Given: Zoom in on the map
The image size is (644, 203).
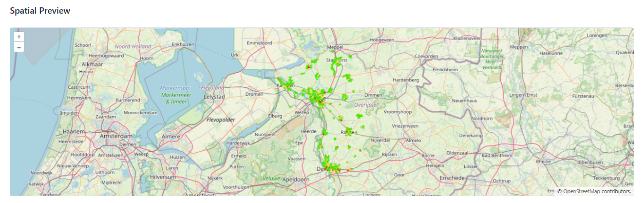Looking at the screenshot, I should [19, 37].
